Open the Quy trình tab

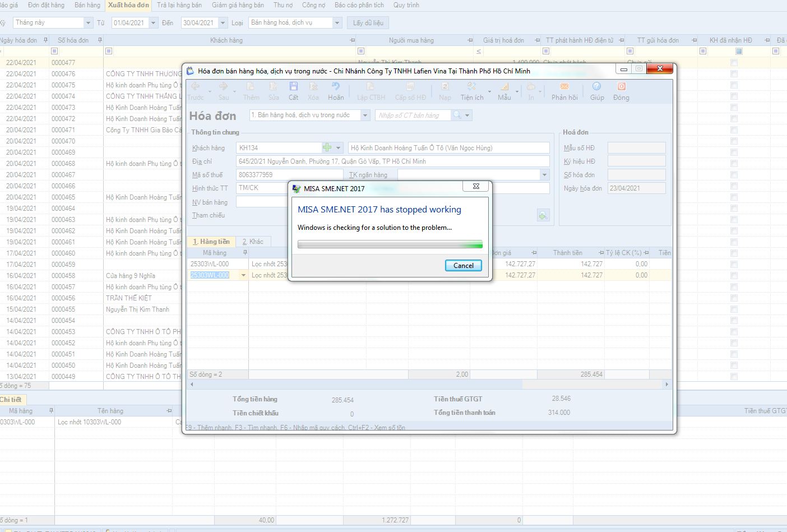pos(406,5)
